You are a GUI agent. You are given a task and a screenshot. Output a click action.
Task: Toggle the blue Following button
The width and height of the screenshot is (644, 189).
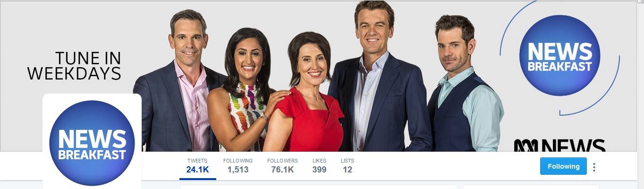[x=563, y=166]
